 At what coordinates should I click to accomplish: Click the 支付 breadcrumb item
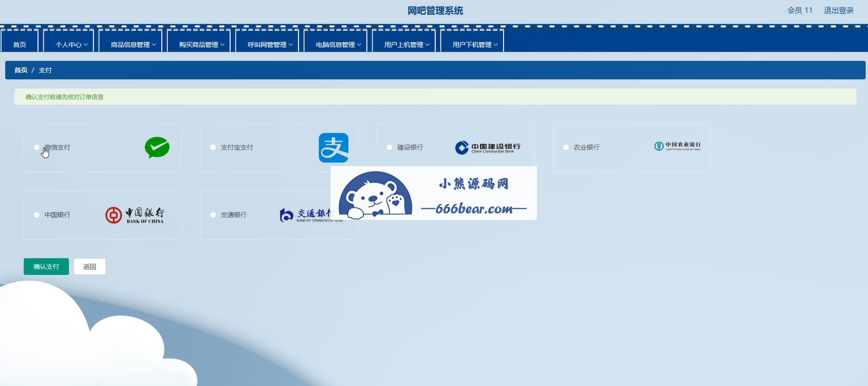pos(46,70)
